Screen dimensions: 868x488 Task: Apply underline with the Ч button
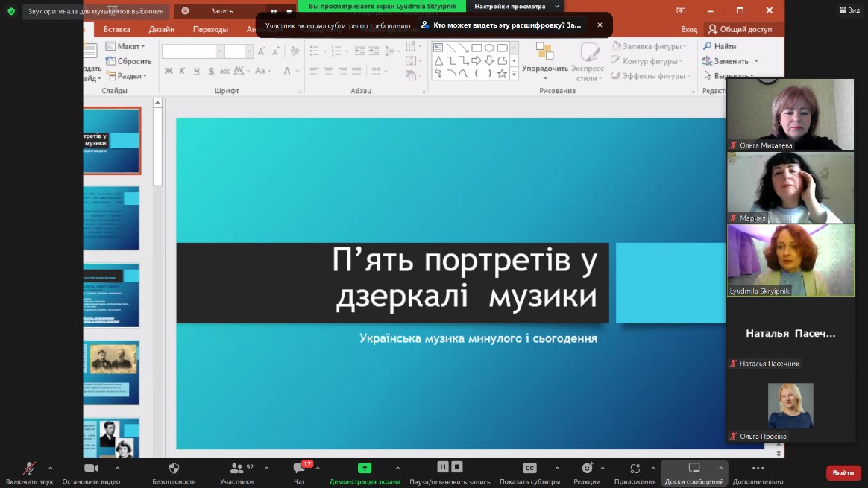pyautogui.click(x=197, y=71)
